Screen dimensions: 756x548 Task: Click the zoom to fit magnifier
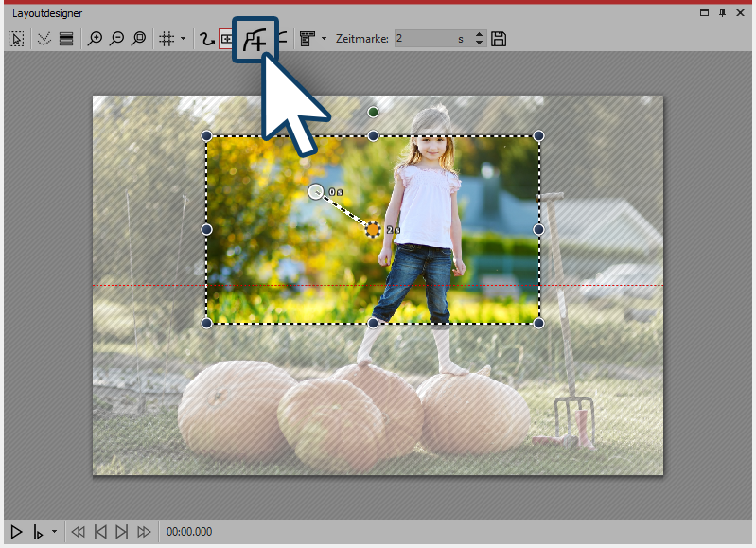(139, 39)
